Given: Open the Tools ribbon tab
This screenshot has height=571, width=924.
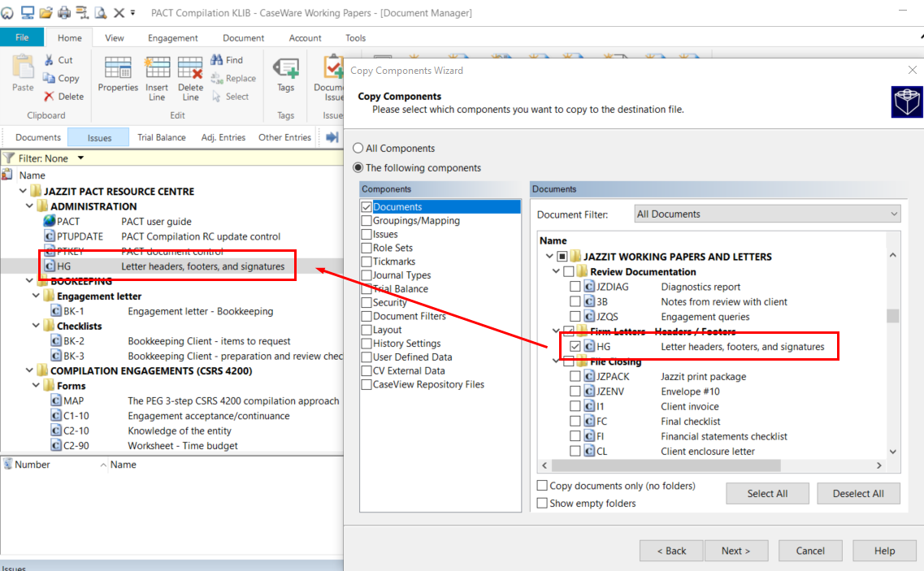Looking at the screenshot, I should tap(355, 37).
